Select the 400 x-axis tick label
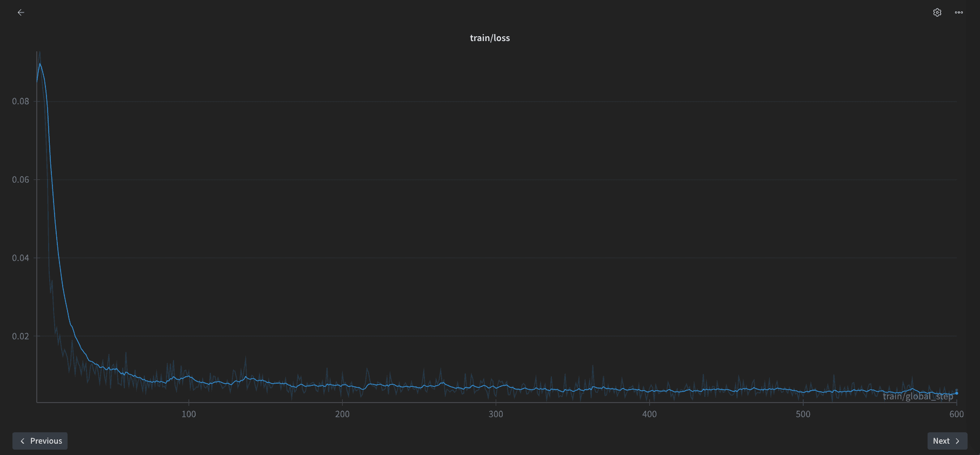Image resolution: width=980 pixels, height=455 pixels. [649, 414]
